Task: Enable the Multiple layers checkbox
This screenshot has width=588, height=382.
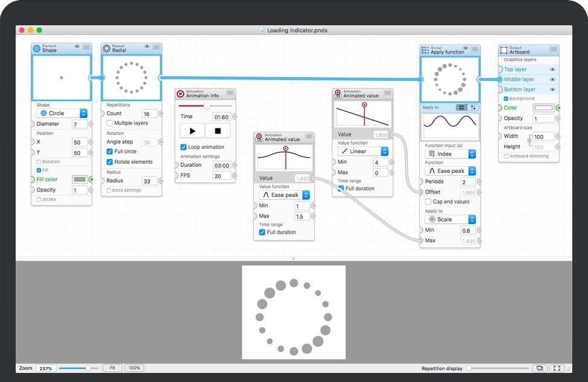Action: [110, 123]
